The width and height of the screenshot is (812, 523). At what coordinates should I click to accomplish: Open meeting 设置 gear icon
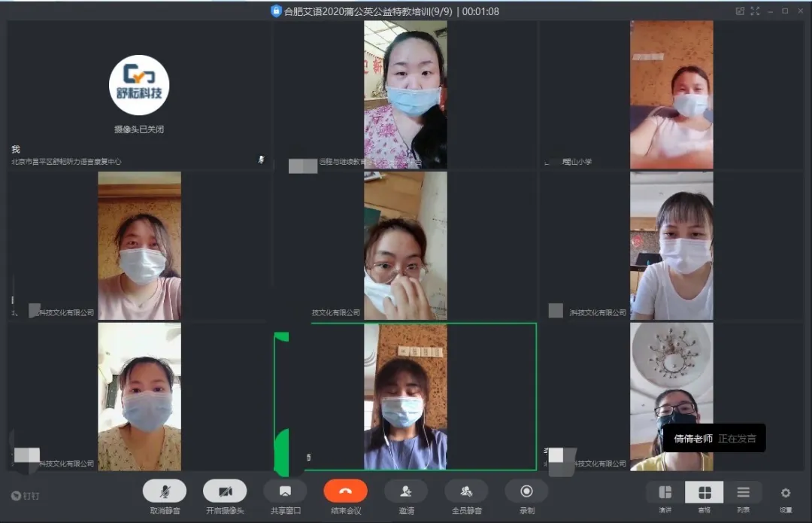(786, 494)
